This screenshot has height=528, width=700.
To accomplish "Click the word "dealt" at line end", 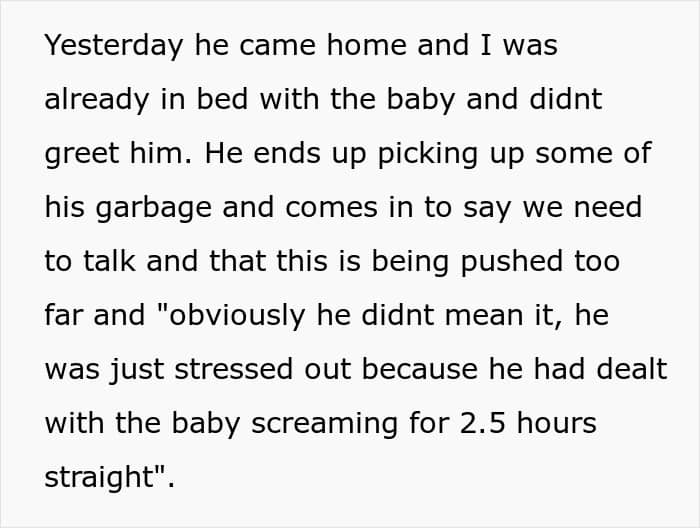I will coord(629,369).
